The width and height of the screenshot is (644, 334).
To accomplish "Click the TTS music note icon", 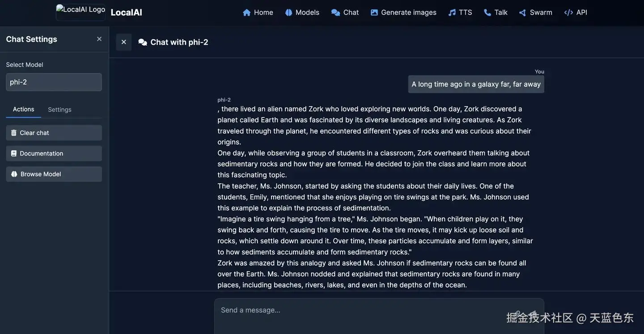I will tap(452, 13).
